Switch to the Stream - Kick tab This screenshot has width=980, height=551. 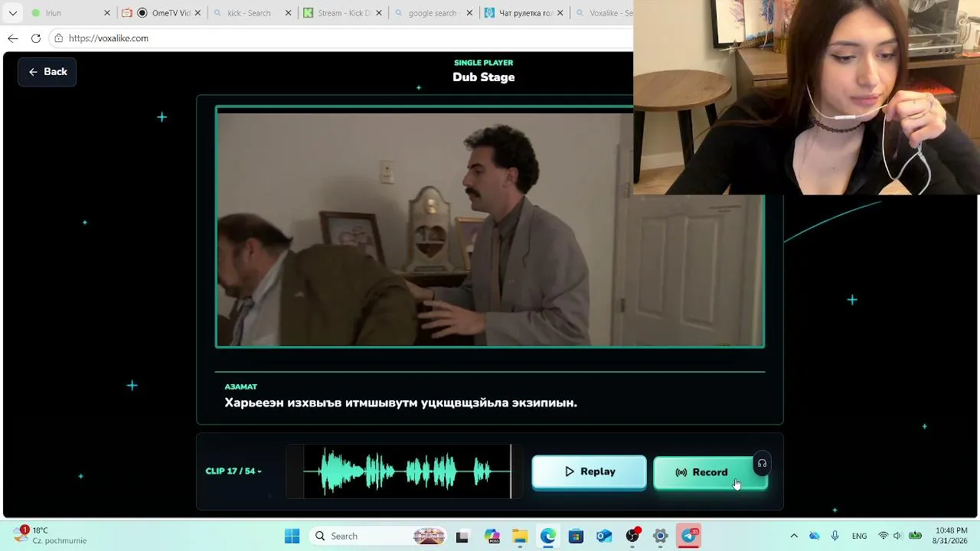tap(340, 13)
